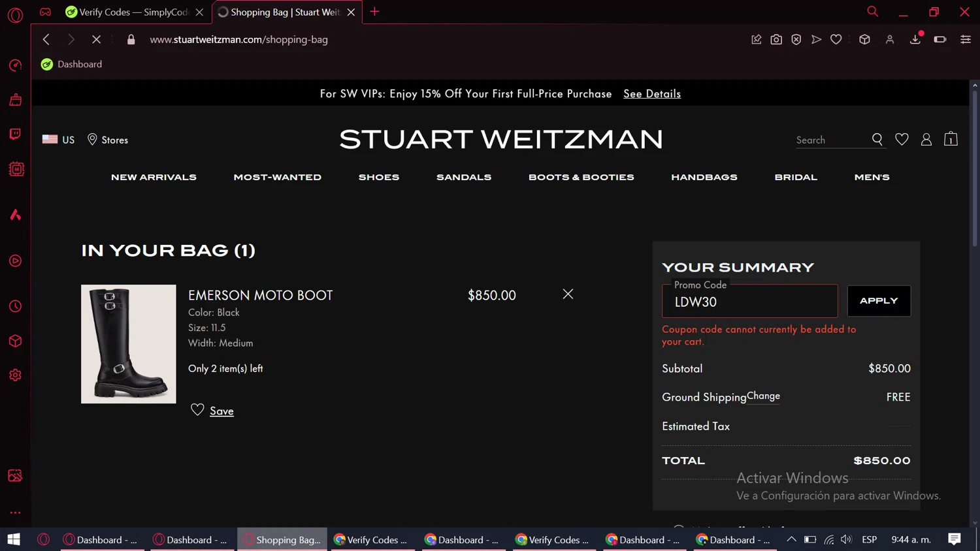The width and height of the screenshot is (980, 551).
Task: Close the Shopping Bag browser tab
Action: 351,12
